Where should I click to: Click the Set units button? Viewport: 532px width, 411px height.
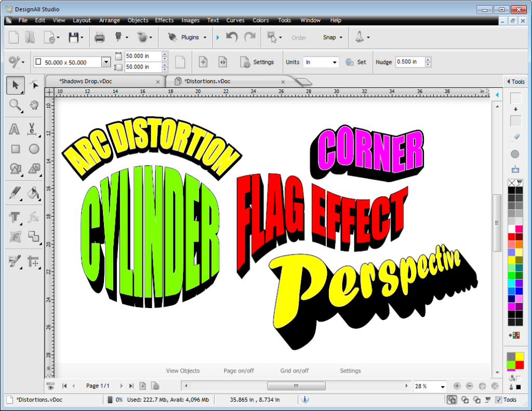[356, 62]
